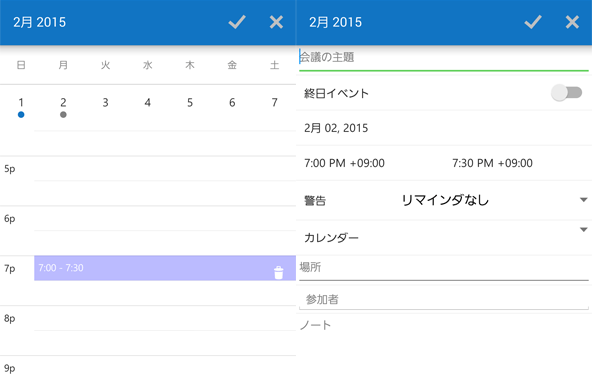This screenshot has width=592, height=377.
Task: Click the 2月 2015 title in right panel
Action: click(335, 22)
